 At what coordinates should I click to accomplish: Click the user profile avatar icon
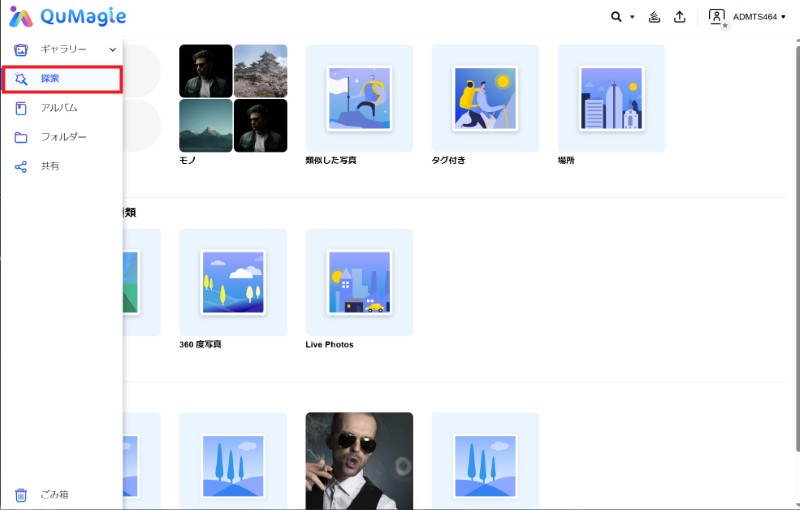[717, 17]
